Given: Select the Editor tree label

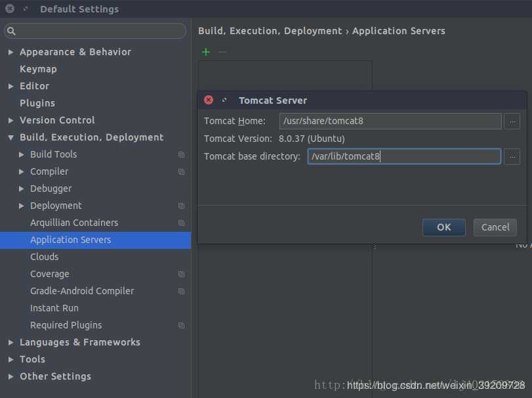Looking at the screenshot, I should click(x=35, y=86).
